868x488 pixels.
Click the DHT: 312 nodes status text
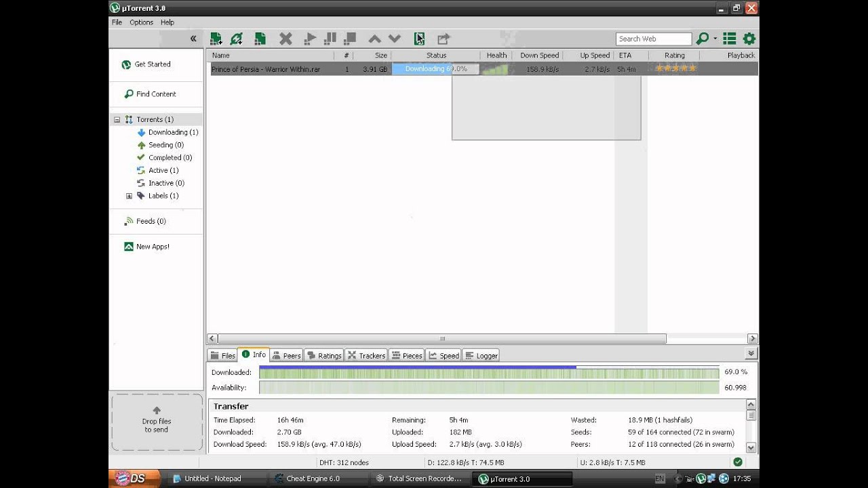(x=344, y=462)
